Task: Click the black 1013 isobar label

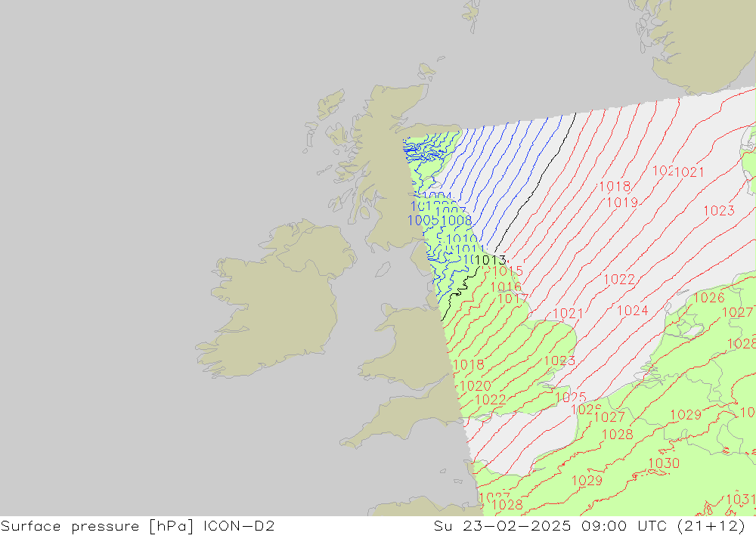Action: point(491,260)
